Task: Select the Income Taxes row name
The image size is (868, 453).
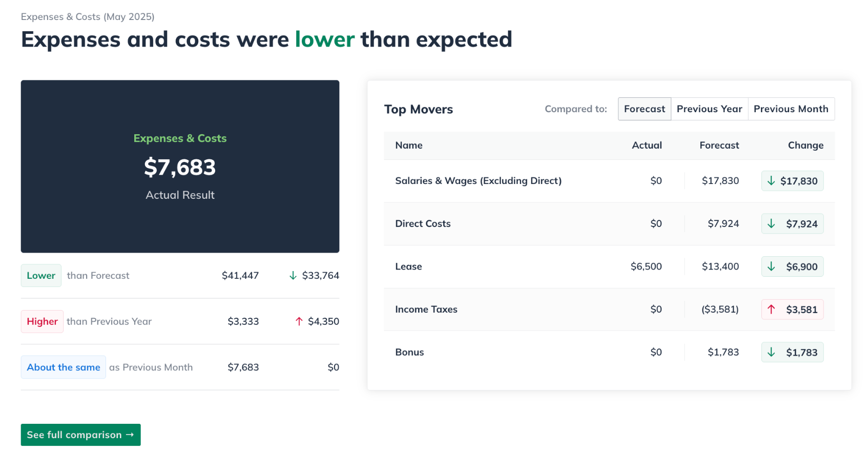Action: 426,310
